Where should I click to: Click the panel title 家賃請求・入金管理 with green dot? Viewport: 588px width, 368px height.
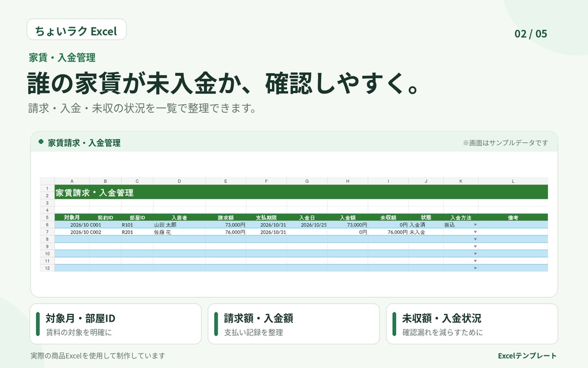pyautogui.click(x=79, y=143)
